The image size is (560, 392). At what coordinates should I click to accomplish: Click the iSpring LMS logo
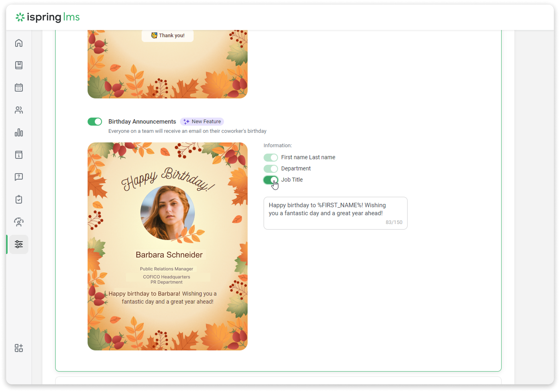point(48,17)
